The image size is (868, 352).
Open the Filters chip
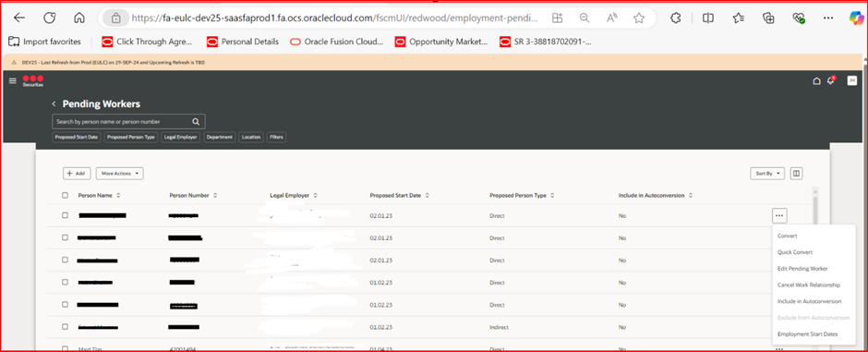276,137
